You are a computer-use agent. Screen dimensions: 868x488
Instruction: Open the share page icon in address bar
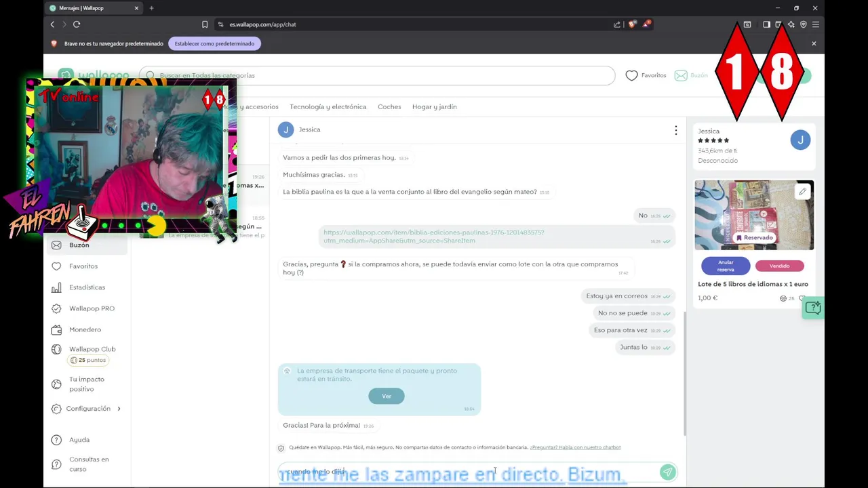617,24
